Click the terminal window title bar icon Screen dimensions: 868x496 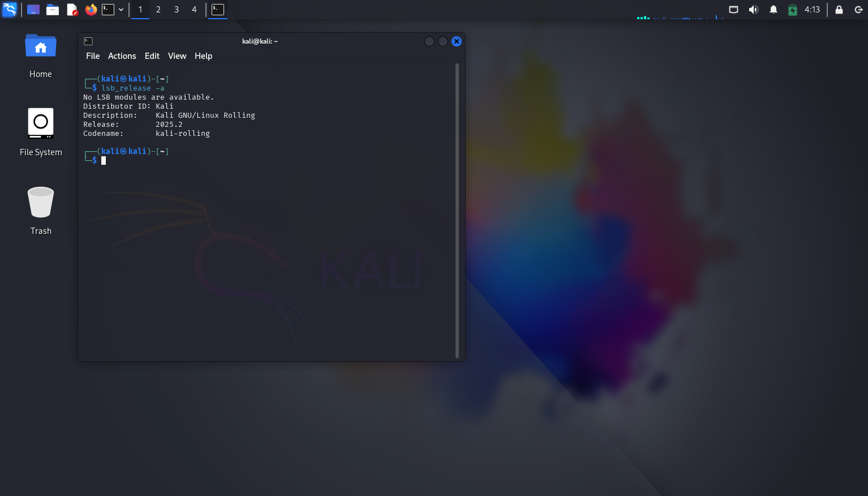coord(88,41)
